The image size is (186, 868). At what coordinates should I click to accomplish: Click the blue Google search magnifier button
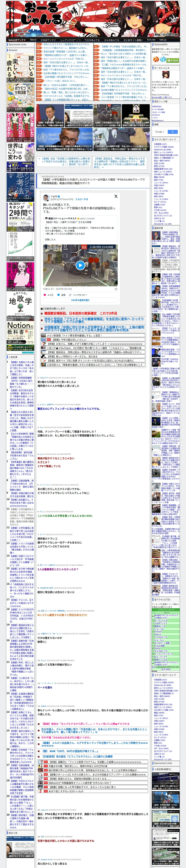point(173,132)
